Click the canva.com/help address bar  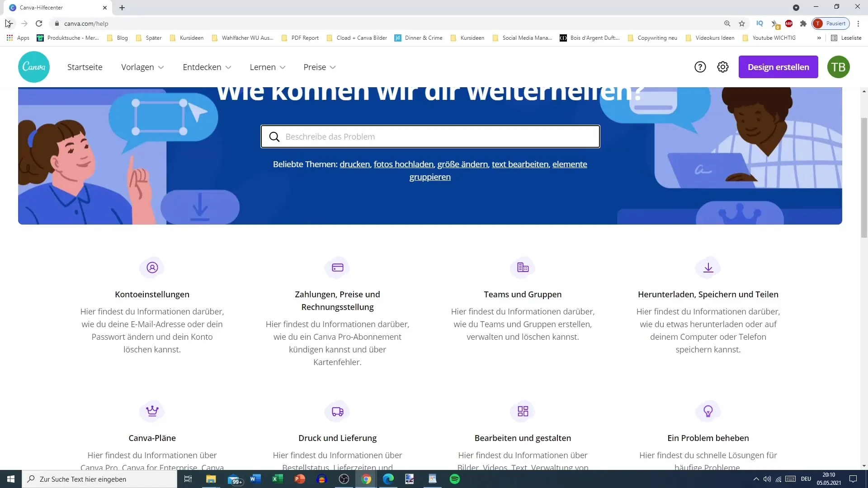click(384, 23)
